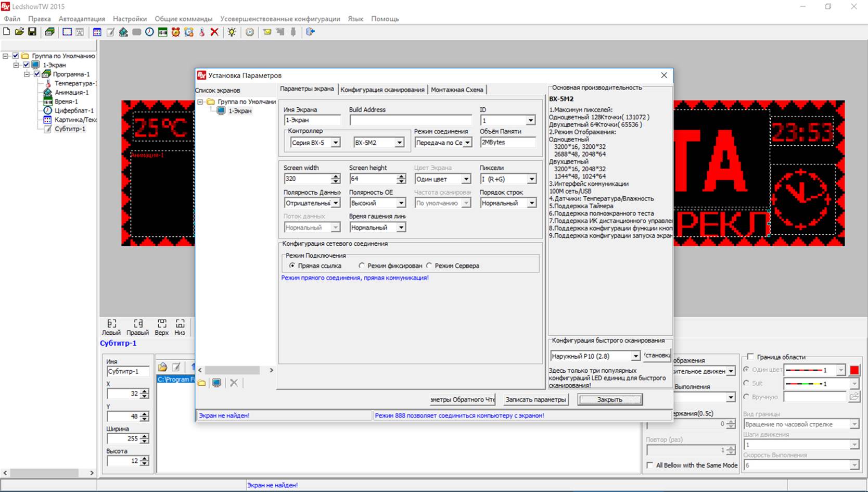Click the green stacked screens toolbar icon

coord(49,32)
